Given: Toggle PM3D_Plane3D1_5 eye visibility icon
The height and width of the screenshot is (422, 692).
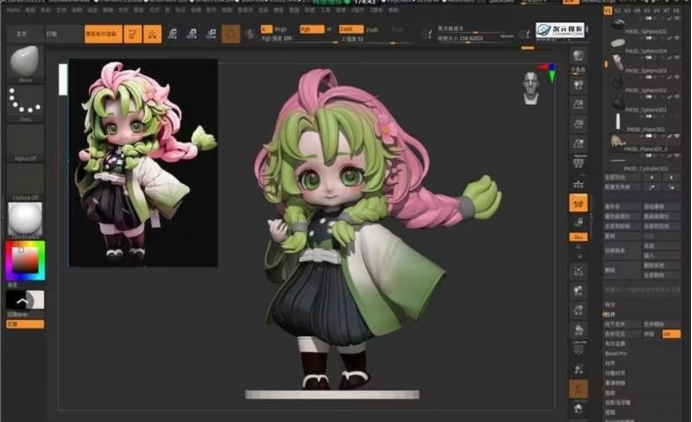Looking at the screenshot, I should (677, 136).
